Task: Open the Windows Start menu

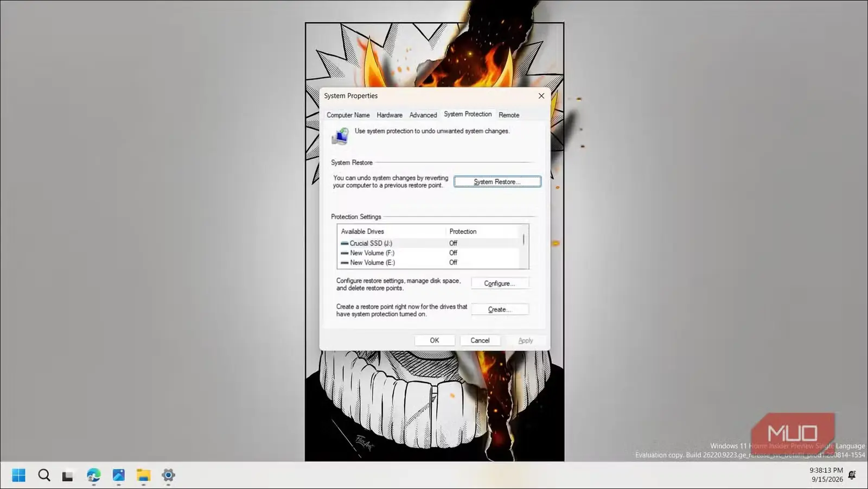Action: (x=19, y=475)
